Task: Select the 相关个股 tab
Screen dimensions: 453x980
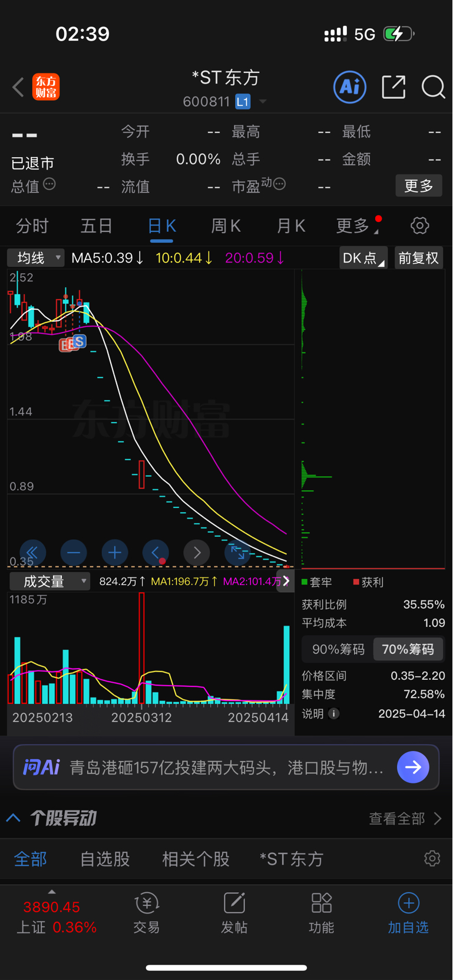Action: [x=196, y=859]
